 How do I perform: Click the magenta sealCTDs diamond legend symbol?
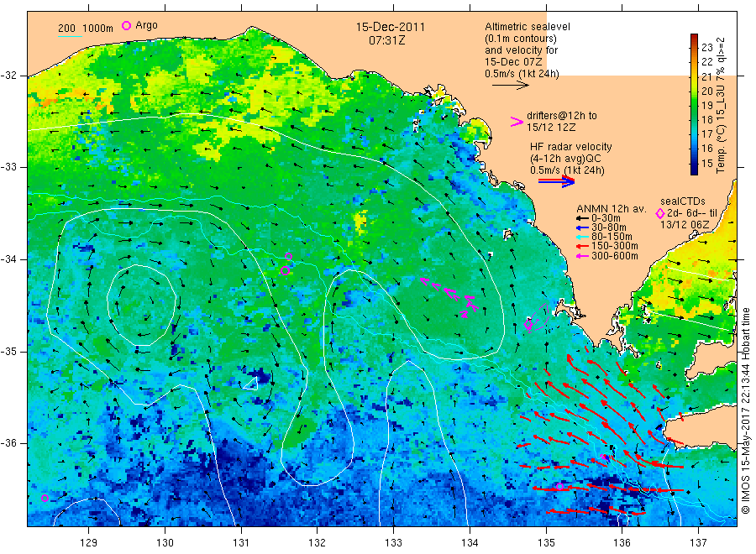(x=659, y=213)
